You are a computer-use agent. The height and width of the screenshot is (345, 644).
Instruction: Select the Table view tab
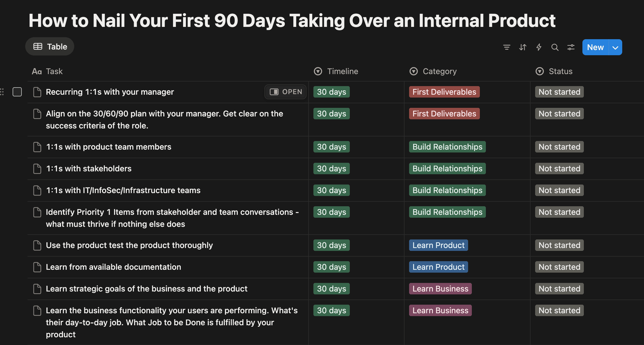coord(50,47)
